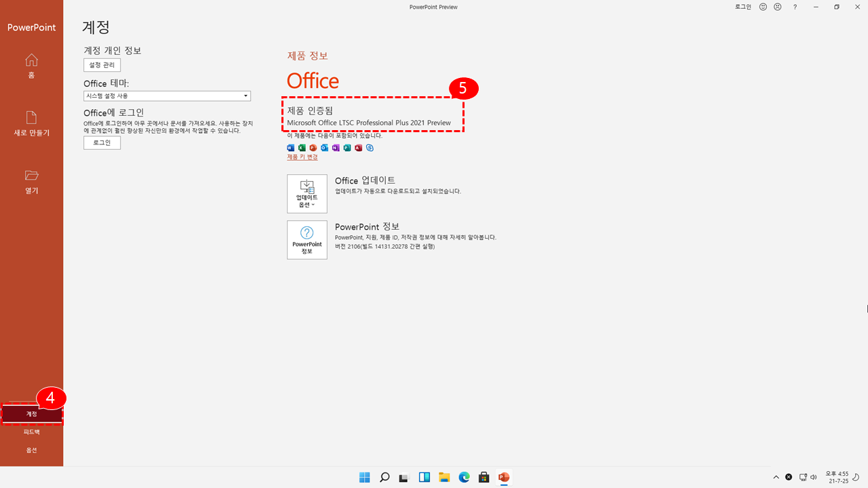Image resolution: width=868 pixels, height=488 pixels.
Task: Click the 설정 관리 button
Action: tap(102, 65)
